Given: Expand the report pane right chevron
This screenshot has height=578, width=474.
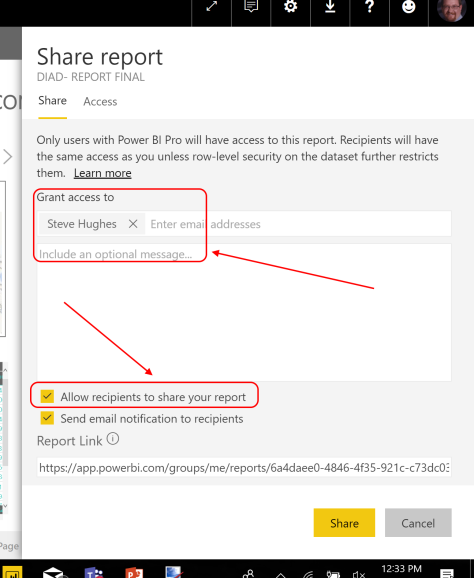Looking at the screenshot, I should pyautogui.click(x=7, y=157).
